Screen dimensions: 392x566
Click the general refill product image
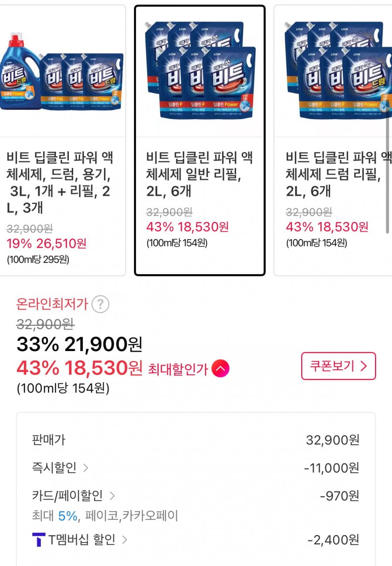point(199,70)
